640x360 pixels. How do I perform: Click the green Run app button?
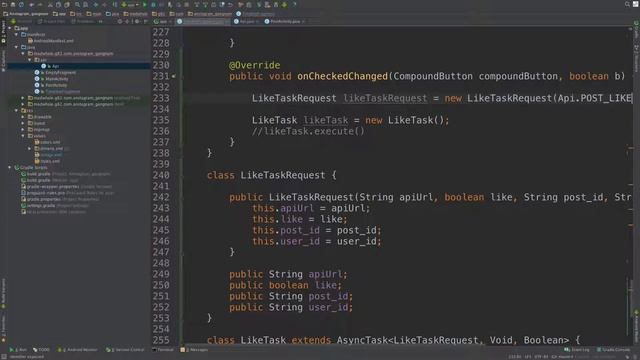point(144,4)
